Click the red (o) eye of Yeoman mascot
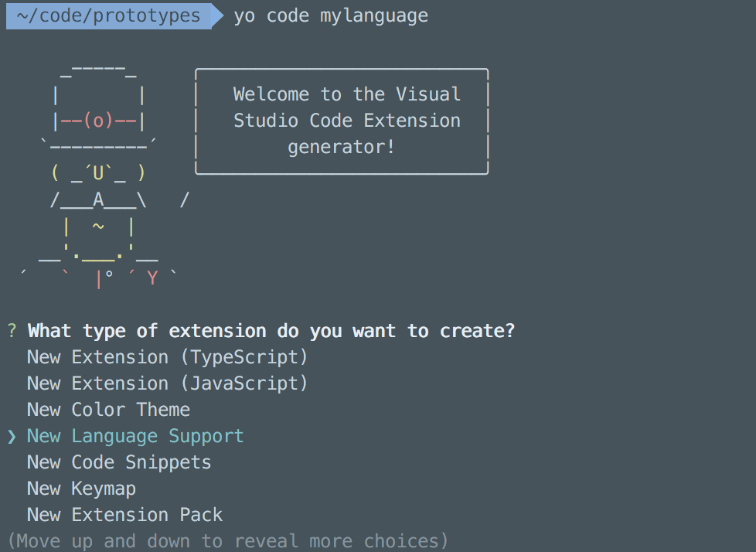Screen dimensions: 756x552 click(98, 121)
